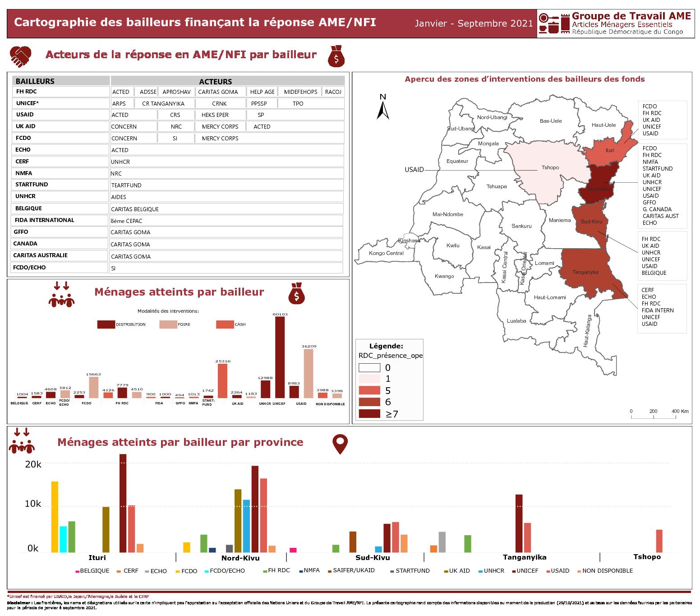Click the 36209 USAID foire bar

coord(309,374)
